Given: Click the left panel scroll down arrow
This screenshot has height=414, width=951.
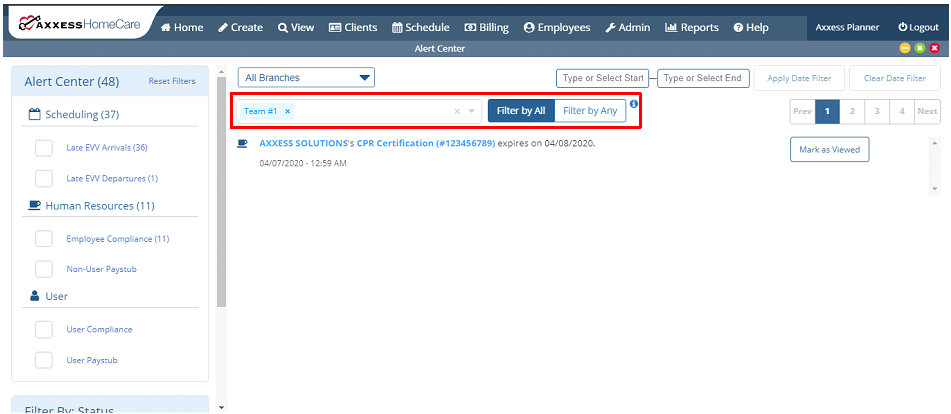Looking at the screenshot, I should (221, 407).
